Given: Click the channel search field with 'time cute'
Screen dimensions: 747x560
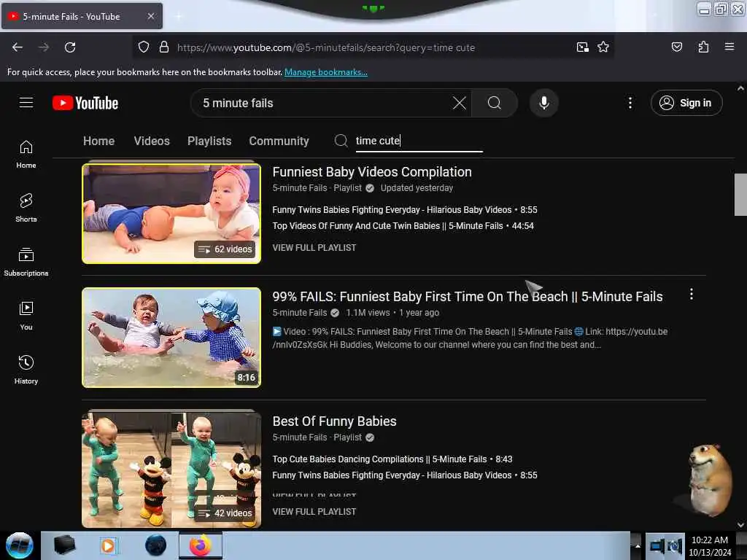Looking at the screenshot, I should click(x=419, y=141).
